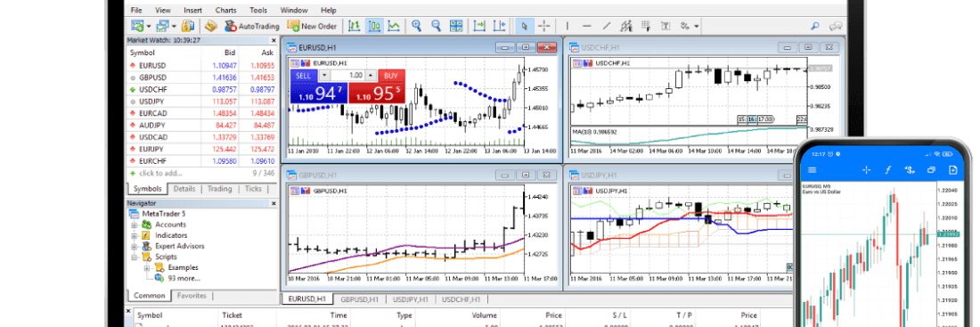The height and width of the screenshot is (327, 980).
Task: Switch to candlestick chart view
Action: click(x=374, y=26)
